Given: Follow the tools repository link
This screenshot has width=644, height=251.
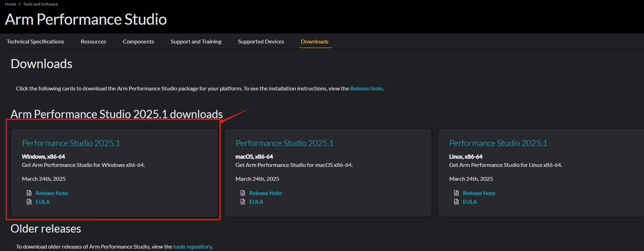Looking at the screenshot, I should [193, 246].
